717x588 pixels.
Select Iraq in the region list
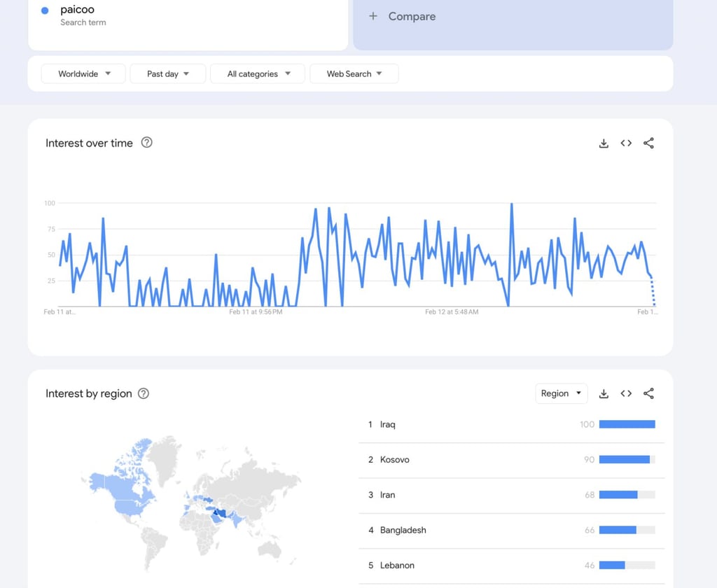tap(388, 424)
